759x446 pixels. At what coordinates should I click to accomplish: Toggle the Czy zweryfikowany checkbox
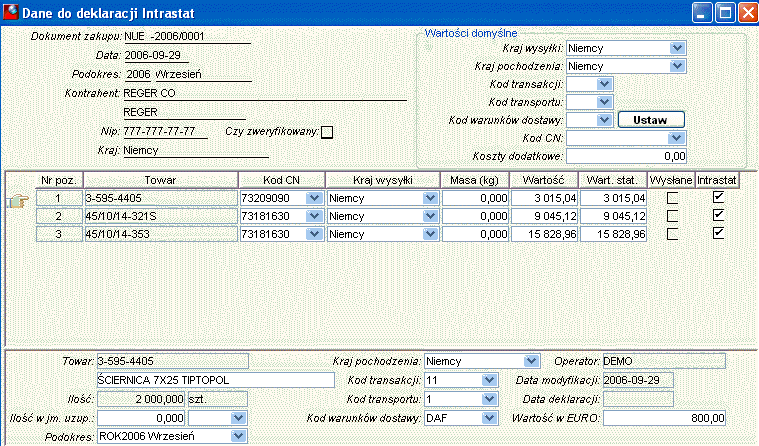[327, 132]
